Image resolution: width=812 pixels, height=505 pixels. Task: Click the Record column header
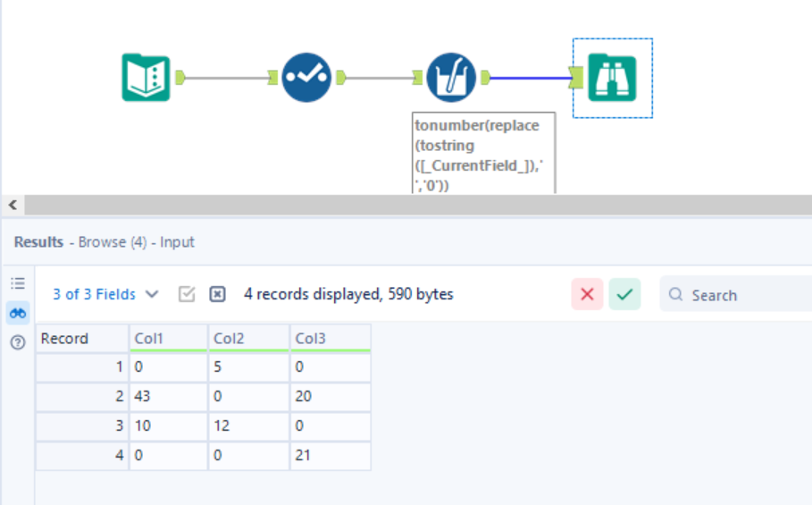point(82,338)
